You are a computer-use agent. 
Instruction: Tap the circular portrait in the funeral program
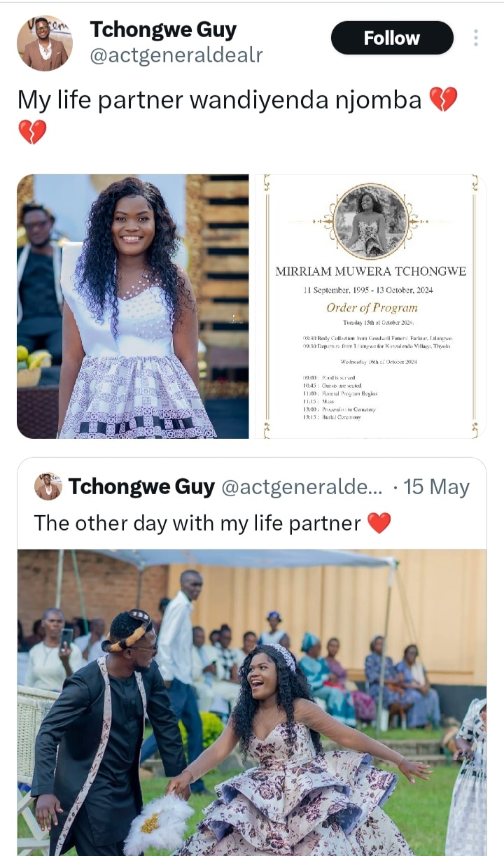tap(371, 222)
